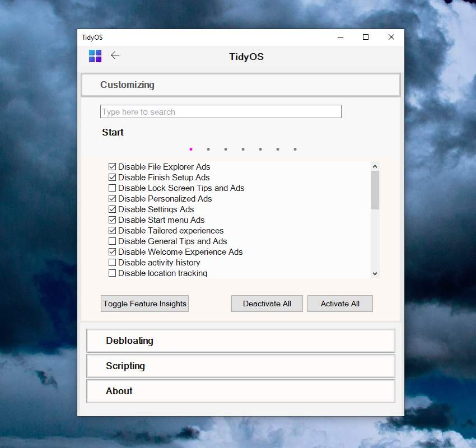The image size is (476, 448).
Task: Click the TidyOS four-square logo icon
Action: coord(95,56)
